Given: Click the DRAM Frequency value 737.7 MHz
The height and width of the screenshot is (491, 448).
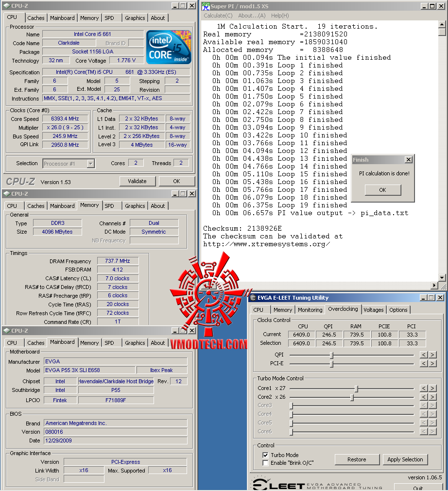Looking at the screenshot, I should [x=118, y=261].
